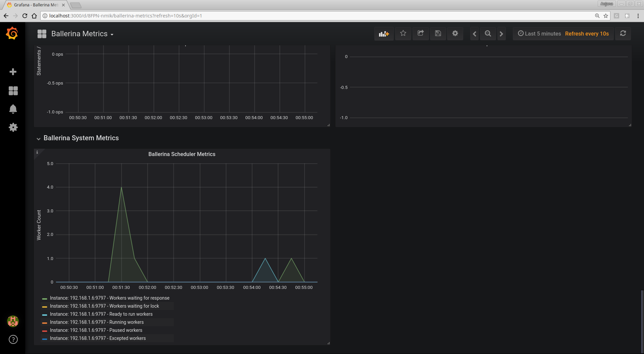Open the Last 5 minutes time picker

tap(539, 34)
